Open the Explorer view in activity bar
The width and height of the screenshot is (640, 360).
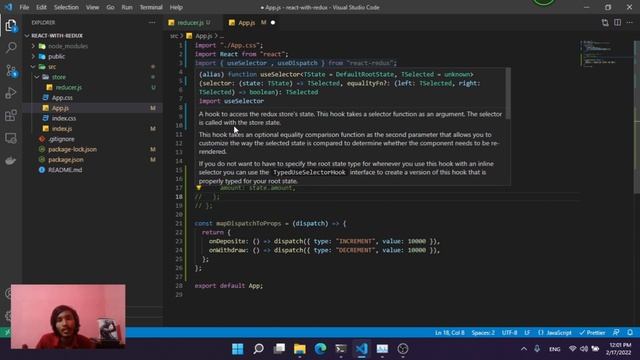(11, 25)
